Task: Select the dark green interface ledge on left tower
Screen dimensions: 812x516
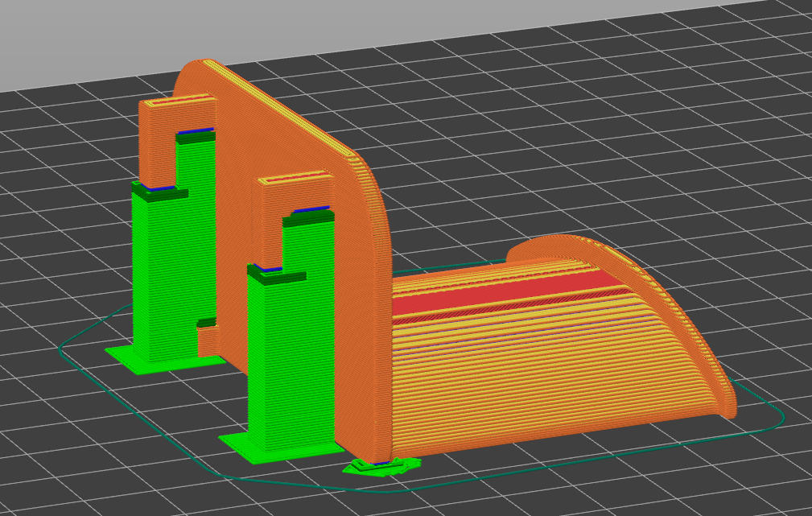Action: point(161,193)
